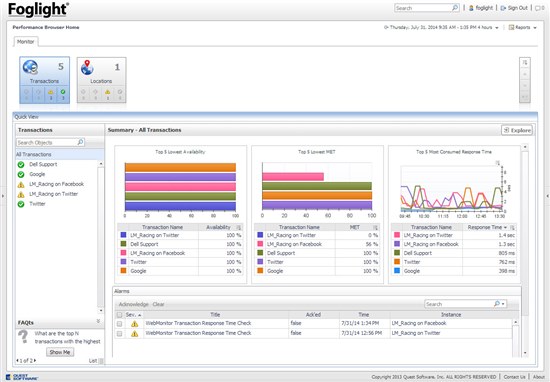
Task: Click the magnifier in the Search Objects field
Action: [80, 142]
